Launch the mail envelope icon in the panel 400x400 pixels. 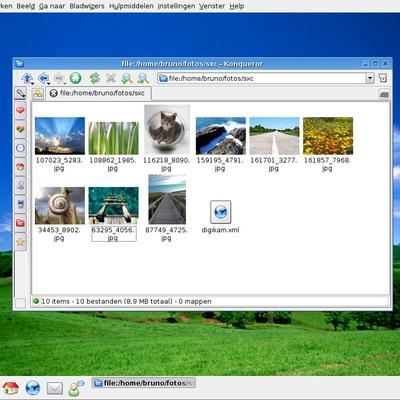pyautogui.click(x=54, y=388)
